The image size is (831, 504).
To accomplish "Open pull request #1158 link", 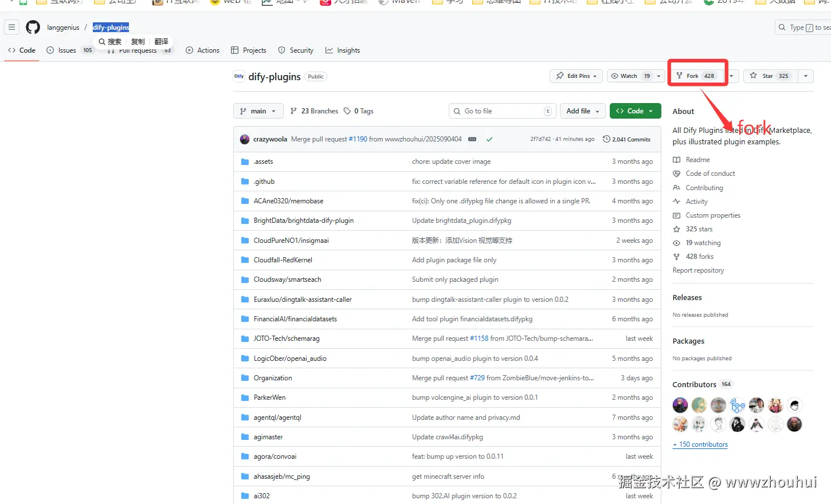I will coord(479,338).
